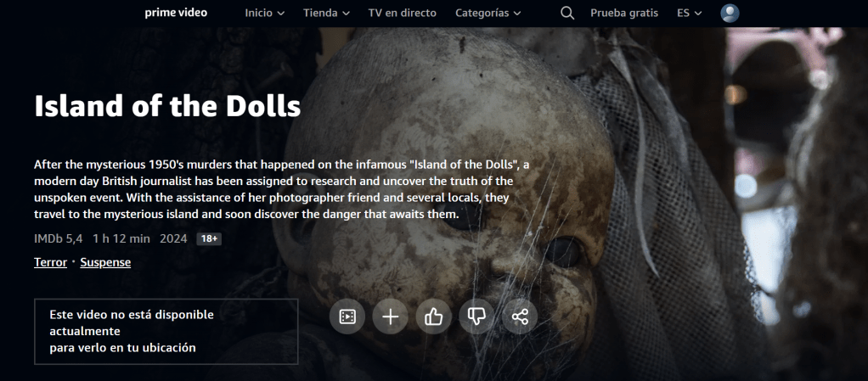Select Prueba gratis in the header
Screen dimensions: 868x381
[x=623, y=13]
